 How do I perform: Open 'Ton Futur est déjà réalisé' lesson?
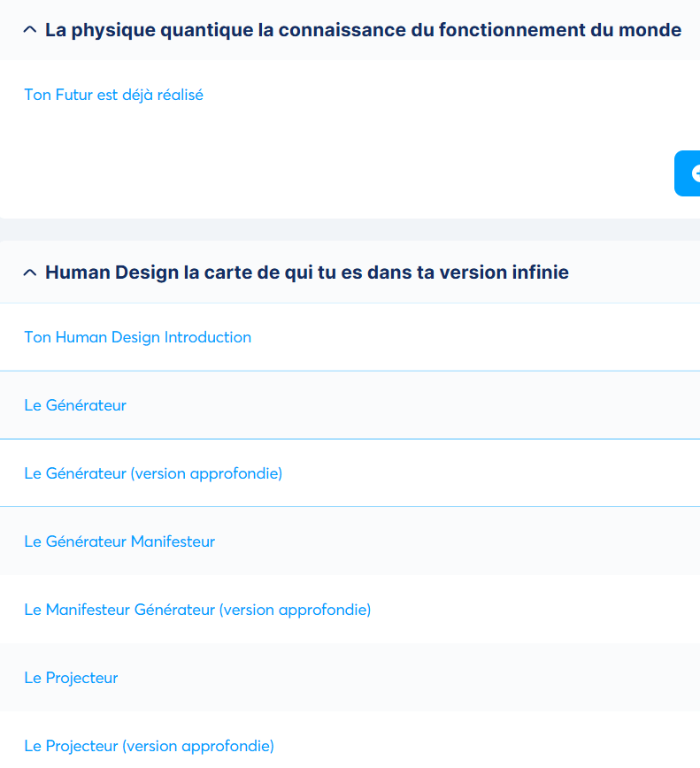click(114, 95)
